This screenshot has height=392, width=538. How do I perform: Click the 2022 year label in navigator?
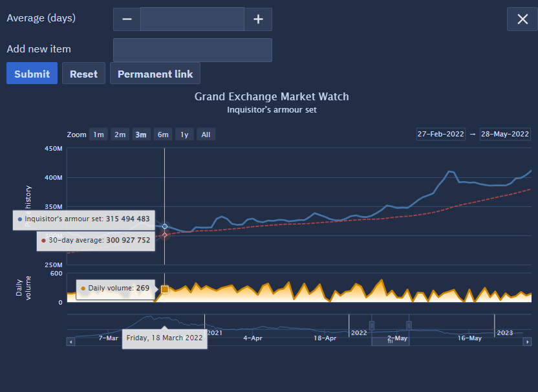point(359,333)
